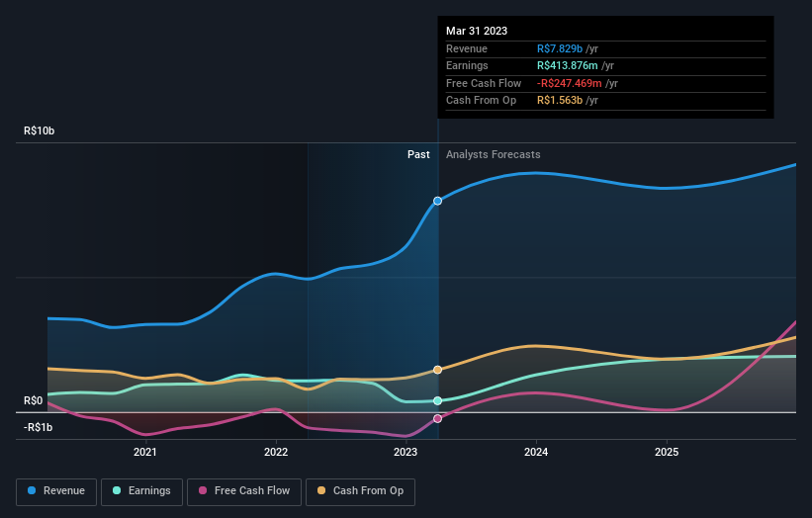Click the Past label on chart
The width and height of the screenshot is (812, 518).
click(418, 154)
